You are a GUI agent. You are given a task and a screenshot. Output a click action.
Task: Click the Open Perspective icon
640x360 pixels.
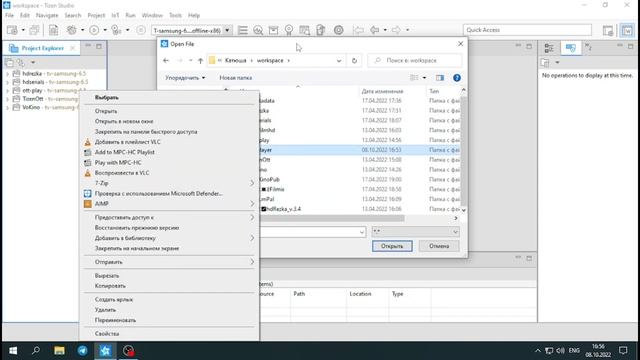(608, 30)
